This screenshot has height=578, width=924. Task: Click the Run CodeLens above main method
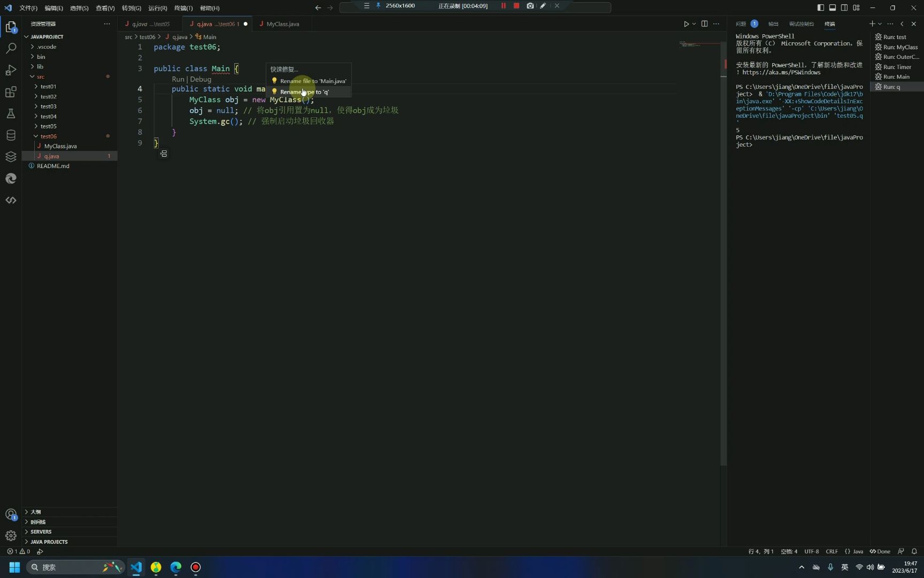[178, 79]
